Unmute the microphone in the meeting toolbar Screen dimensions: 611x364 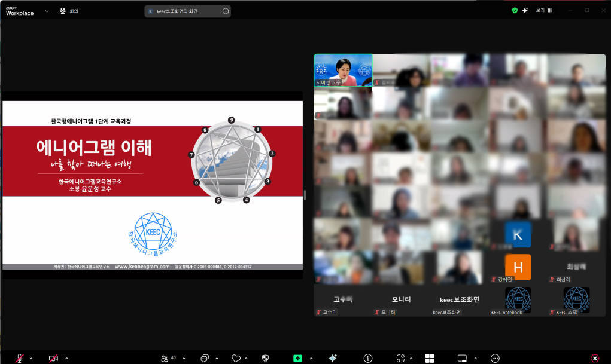pos(19,358)
